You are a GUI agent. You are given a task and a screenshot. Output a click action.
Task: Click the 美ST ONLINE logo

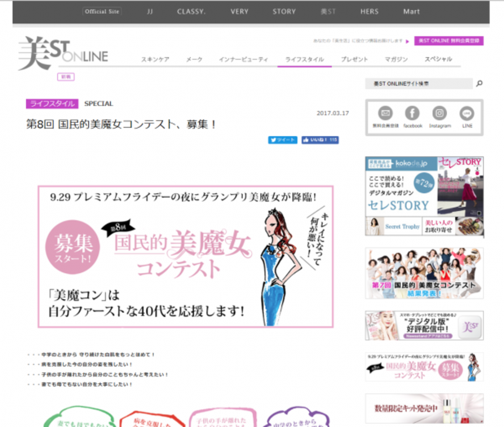[63, 50]
